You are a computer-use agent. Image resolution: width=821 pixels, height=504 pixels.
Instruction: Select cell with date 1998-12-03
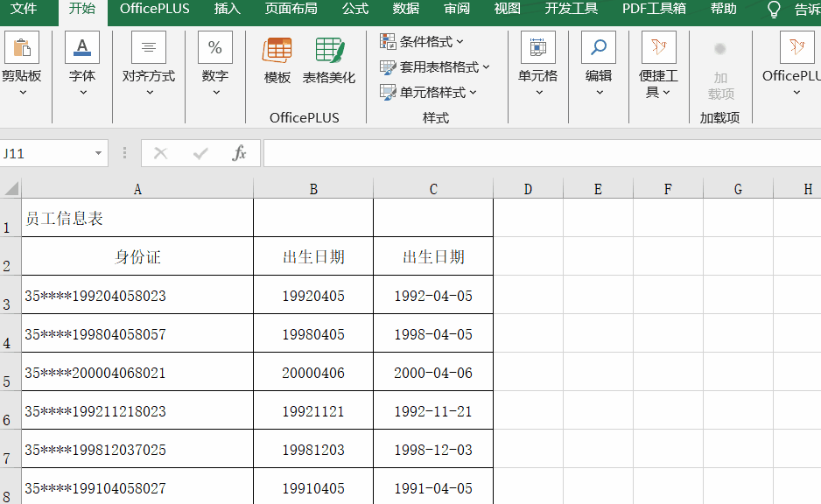coord(433,449)
